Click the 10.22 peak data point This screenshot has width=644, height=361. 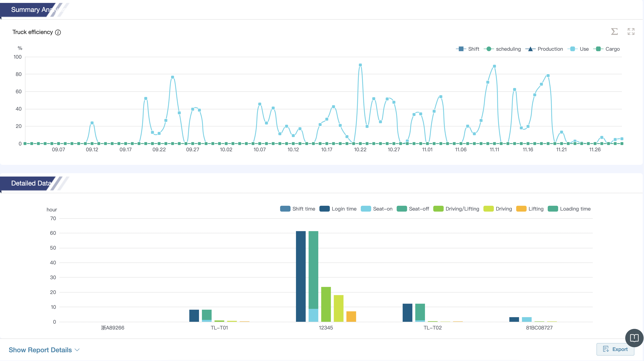click(x=360, y=65)
